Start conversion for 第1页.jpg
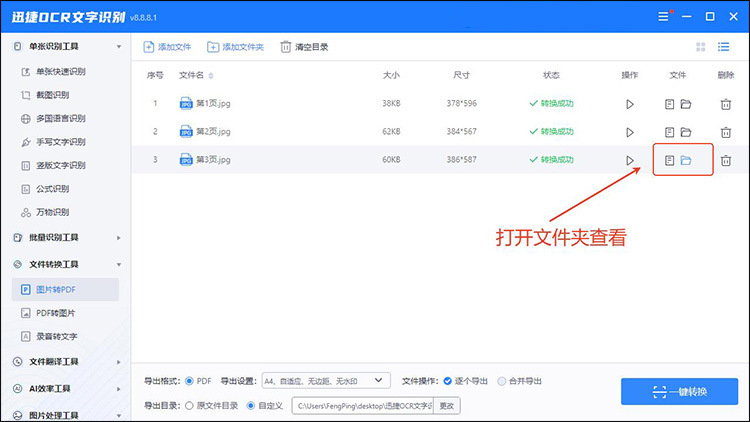750x422 pixels. pyautogui.click(x=630, y=104)
